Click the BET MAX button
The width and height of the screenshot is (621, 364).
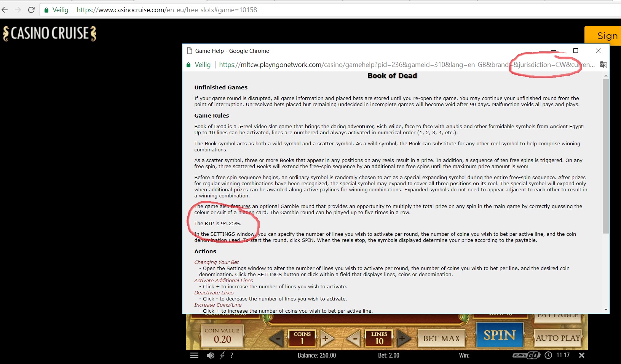point(441,338)
